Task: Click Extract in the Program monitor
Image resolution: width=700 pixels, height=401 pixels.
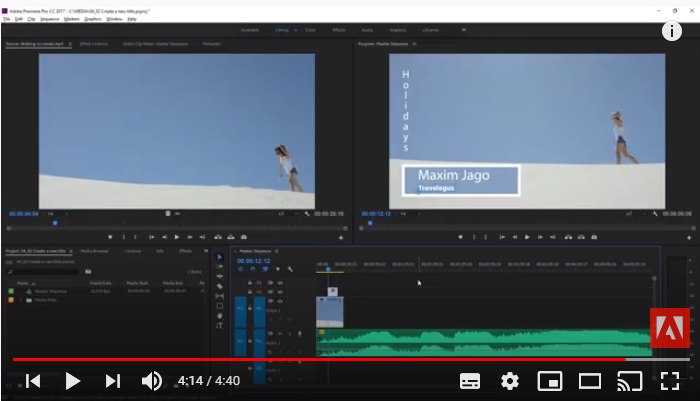Action: click(581, 237)
